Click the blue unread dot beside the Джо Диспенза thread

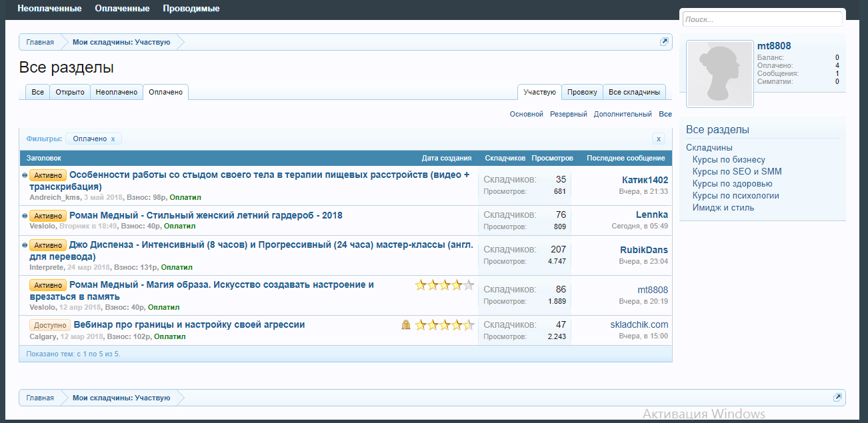[x=25, y=245]
